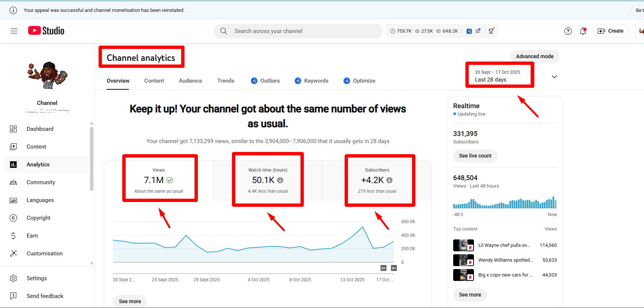Image resolution: width=644 pixels, height=308 pixels.
Task: Click the '331,395' subscribers count
Action: 465,134
